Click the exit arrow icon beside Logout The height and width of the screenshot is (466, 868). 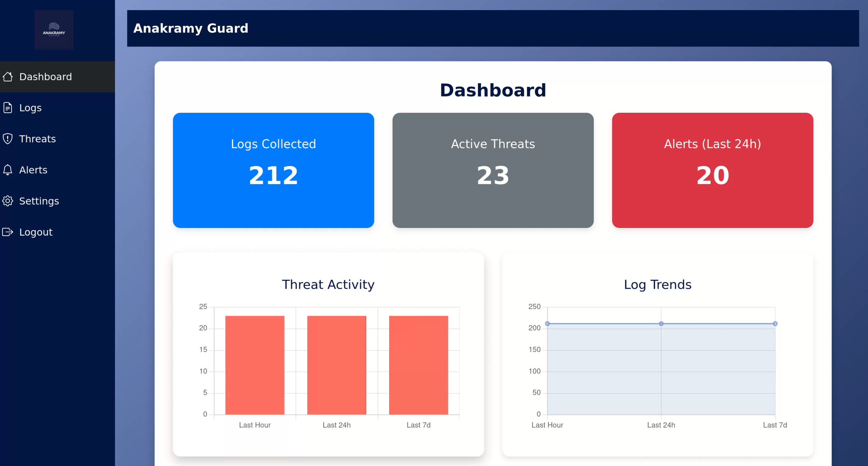click(8, 232)
